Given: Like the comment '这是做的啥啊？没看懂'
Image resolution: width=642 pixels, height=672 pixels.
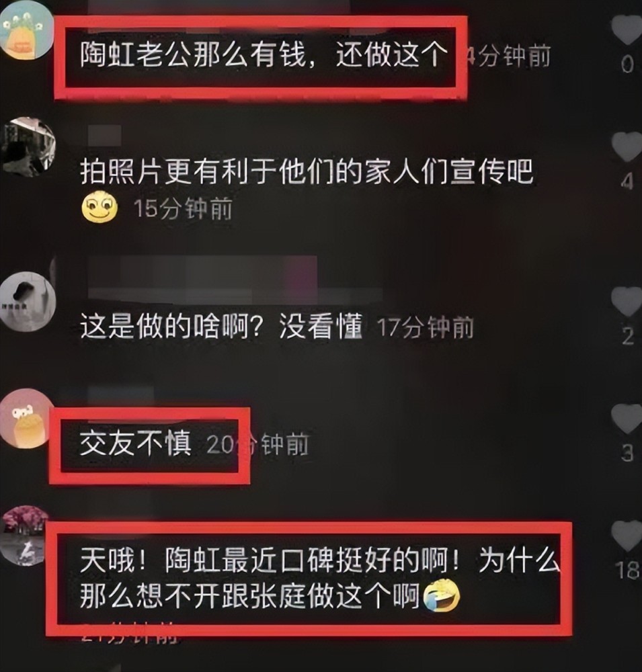Looking at the screenshot, I should [627, 301].
